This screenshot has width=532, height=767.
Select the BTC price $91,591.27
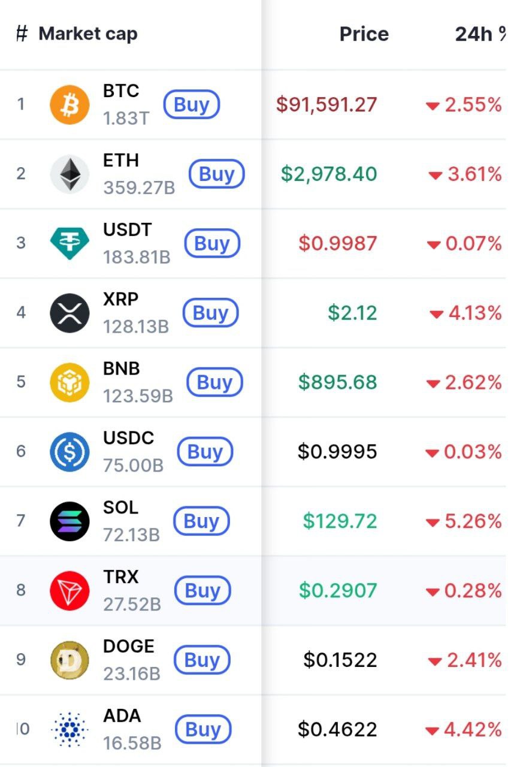tap(327, 105)
